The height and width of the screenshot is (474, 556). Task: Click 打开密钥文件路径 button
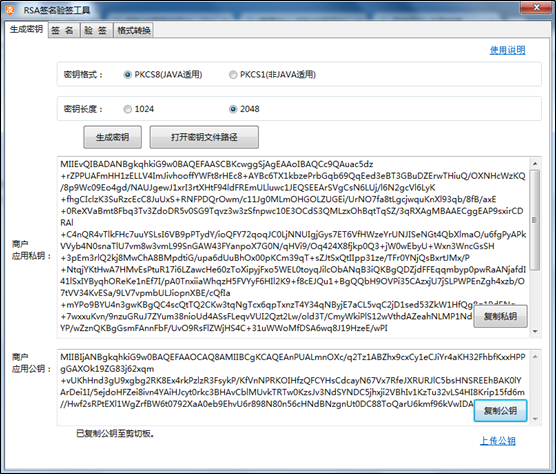tap(204, 137)
